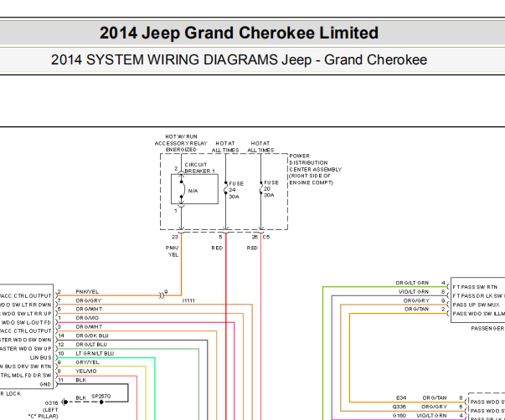Viewport: 505px width, 420px height.
Task: Click the "PNK/YEL" wire label on pin 2
Action: point(87,292)
